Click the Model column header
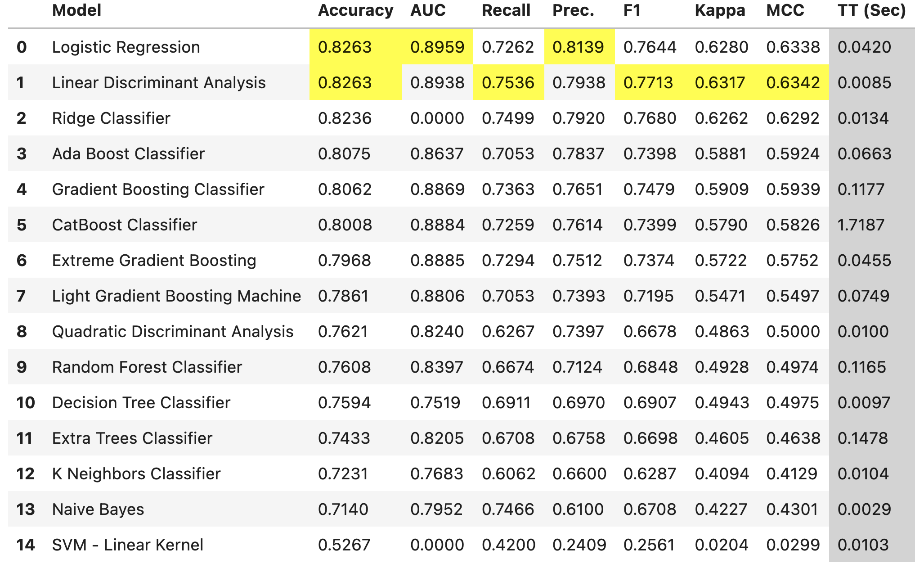Image resolution: width=924 pixels, height=568 pixels. pos(76,10)
